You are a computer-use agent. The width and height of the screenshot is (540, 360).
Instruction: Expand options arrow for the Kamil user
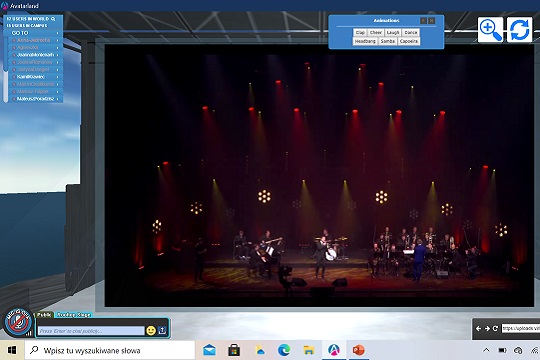58,77
